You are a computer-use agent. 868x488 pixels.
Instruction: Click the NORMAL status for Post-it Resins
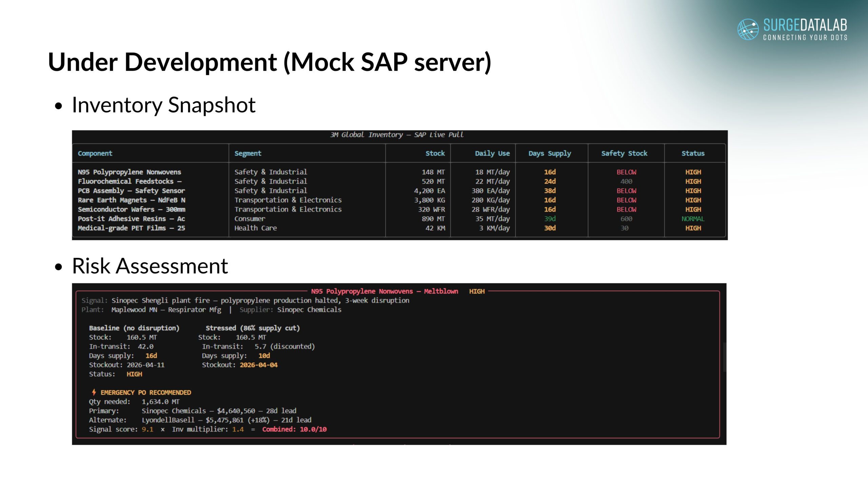pyautogui.click(x=693, y=219)
